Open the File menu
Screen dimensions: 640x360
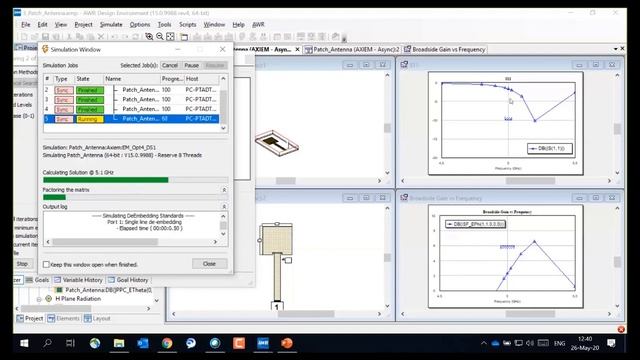pyautogui.click(x=26, y=24)
